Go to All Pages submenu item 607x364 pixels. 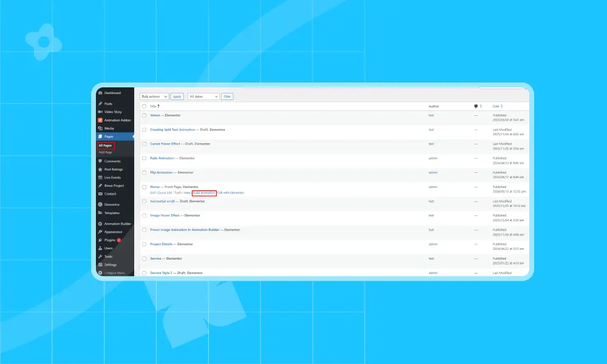(x=106, y=146)
